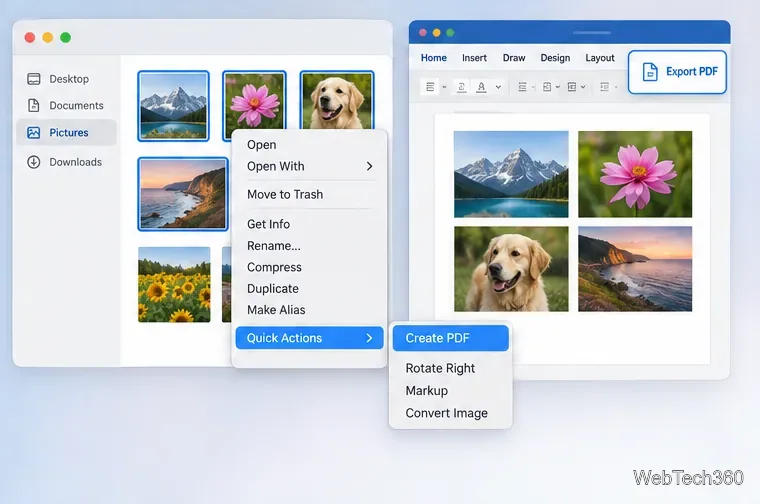
Task: Open the Draw ribbon tab
Action: click(514, 58)
